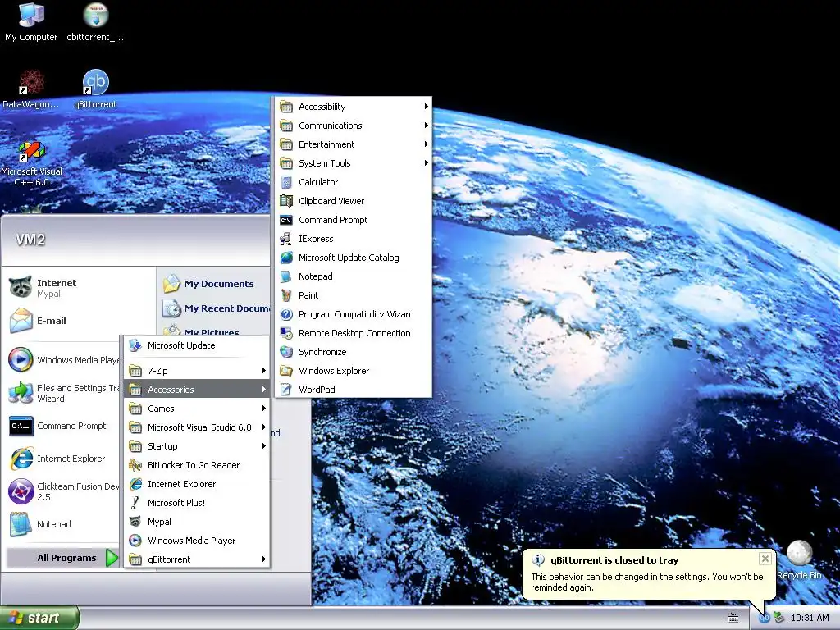Expand the Games program folder
The height and width of the screenshot is (630, 840).
tap(197, 409)
